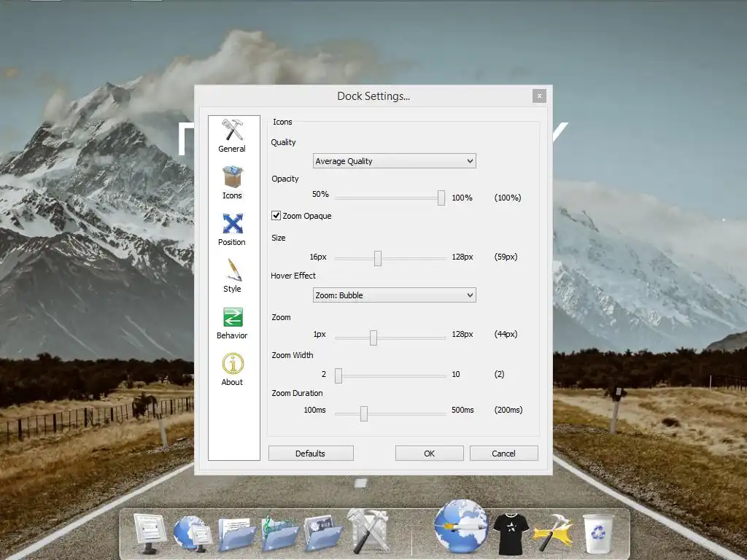Confirm settings with OK button

tap(429, 454)
